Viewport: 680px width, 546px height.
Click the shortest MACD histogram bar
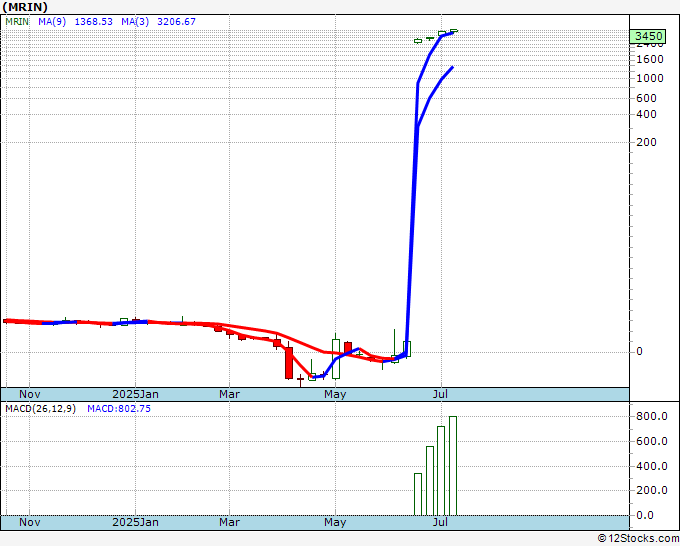click(418, 494)
